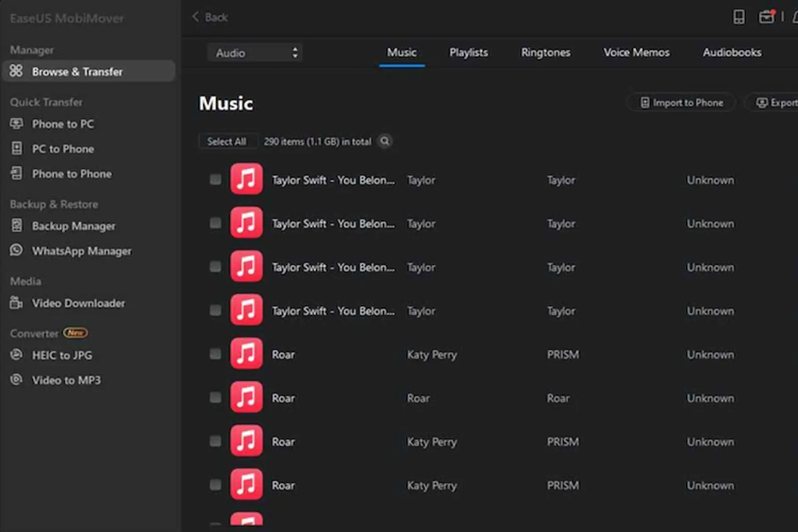This screenshot has height=532, width=798.
Task: Tick checkbox of first Roar PRISM track
Action: (x=215, y=354)
